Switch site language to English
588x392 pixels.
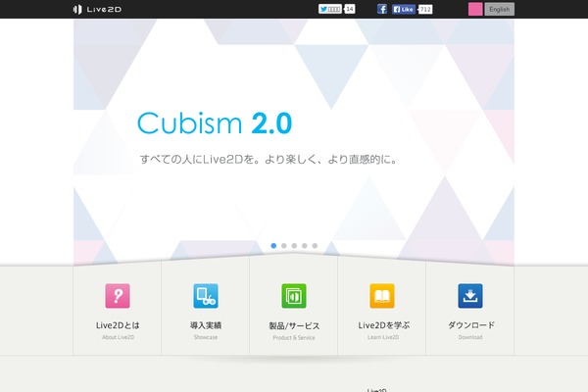click(x=499, y=9)
